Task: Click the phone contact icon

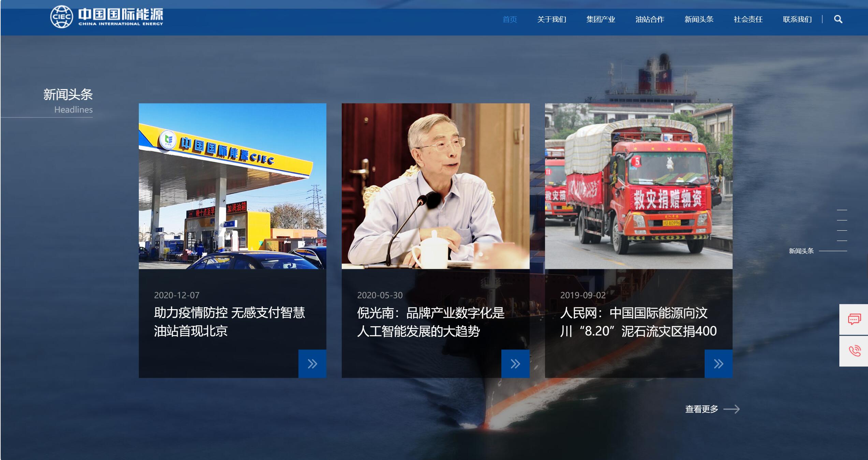Action: pyautogui.click(x=854, y=351)
